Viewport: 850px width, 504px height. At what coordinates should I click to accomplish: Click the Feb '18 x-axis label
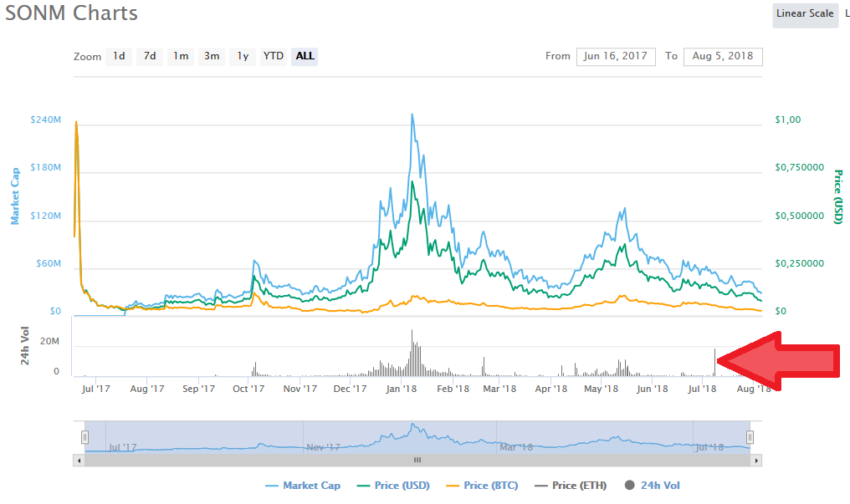pyautogui.click(x=453, y=389)
